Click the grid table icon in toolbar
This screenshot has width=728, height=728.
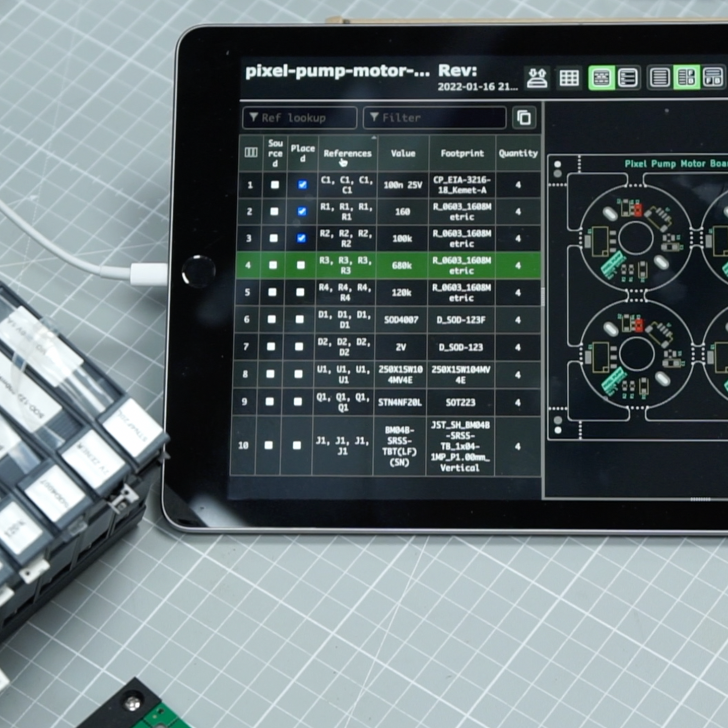click(569, 78)
